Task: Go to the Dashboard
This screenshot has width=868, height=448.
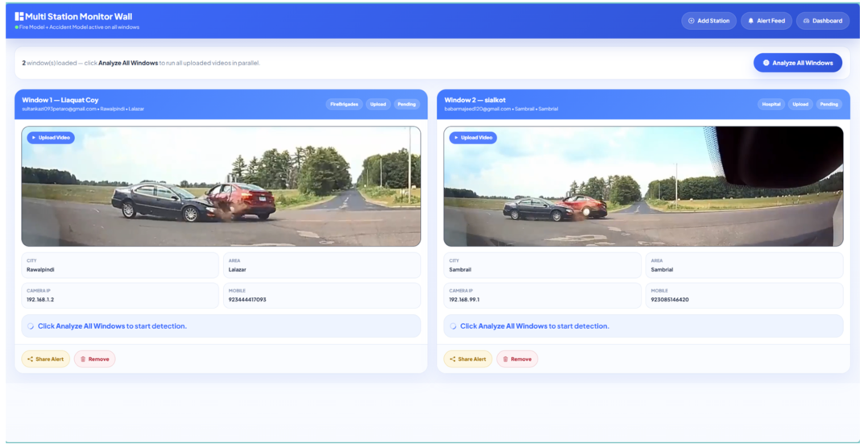Action: tap(823, 20)
